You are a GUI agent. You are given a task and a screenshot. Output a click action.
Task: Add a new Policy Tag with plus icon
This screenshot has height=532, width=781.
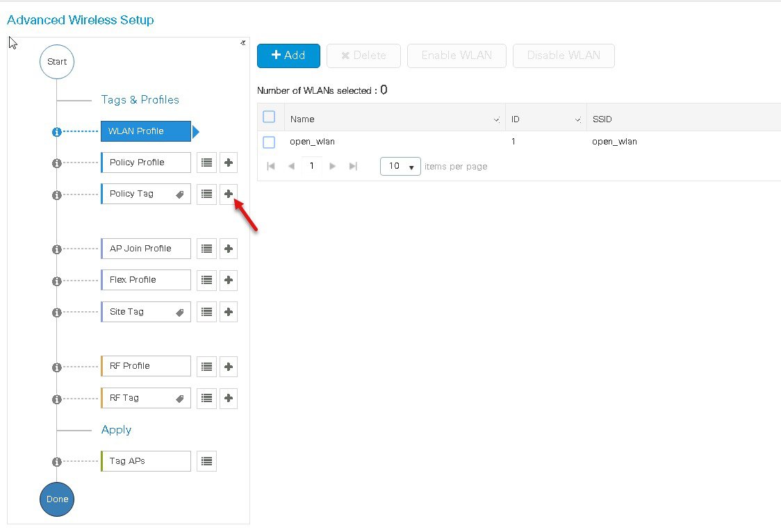tap(229, 194)
